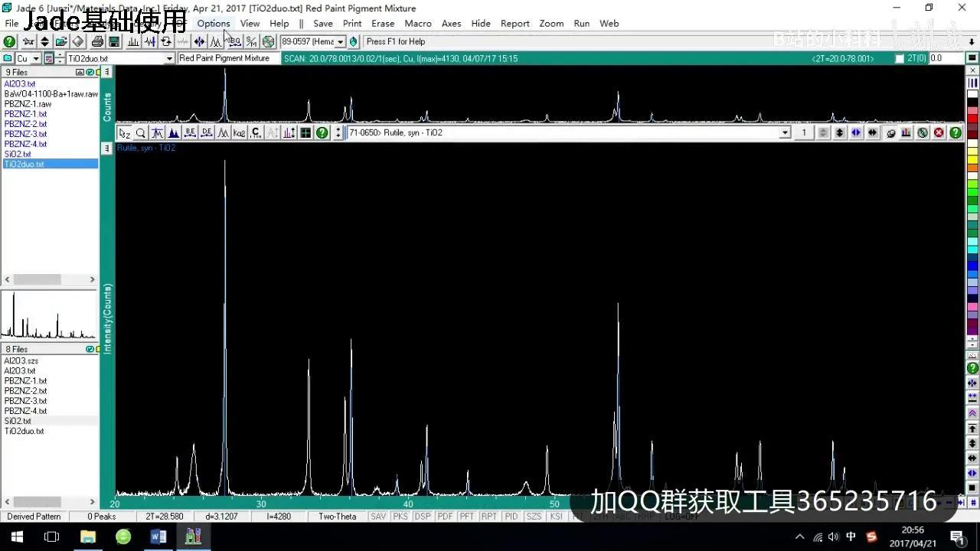The image size is (980, 551).
Task: Open the Macro menu
Action: pos(418,24)
